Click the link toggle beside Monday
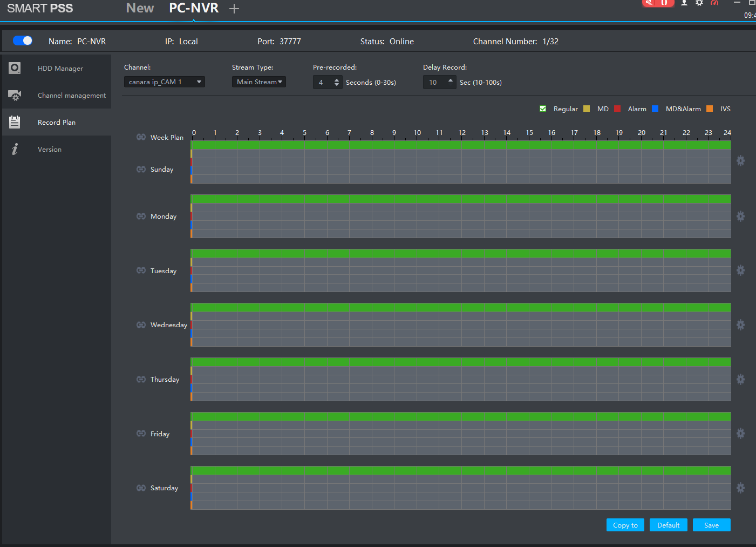 pyautogui.click(x=141, y=216)
